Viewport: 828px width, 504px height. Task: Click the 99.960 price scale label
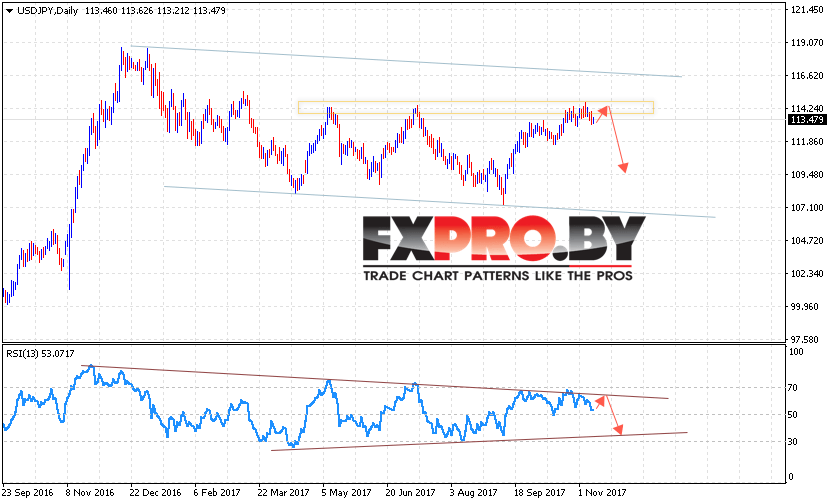pos(807,307)
